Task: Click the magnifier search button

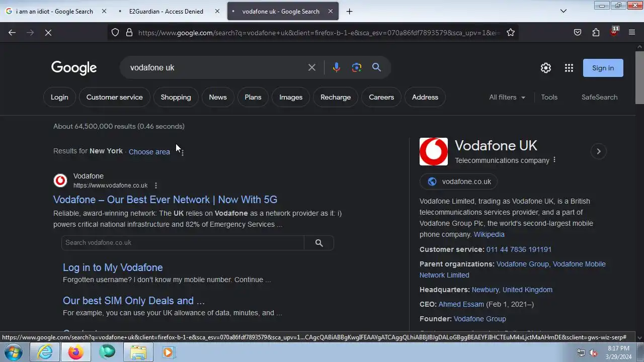Action: [376, 67]
